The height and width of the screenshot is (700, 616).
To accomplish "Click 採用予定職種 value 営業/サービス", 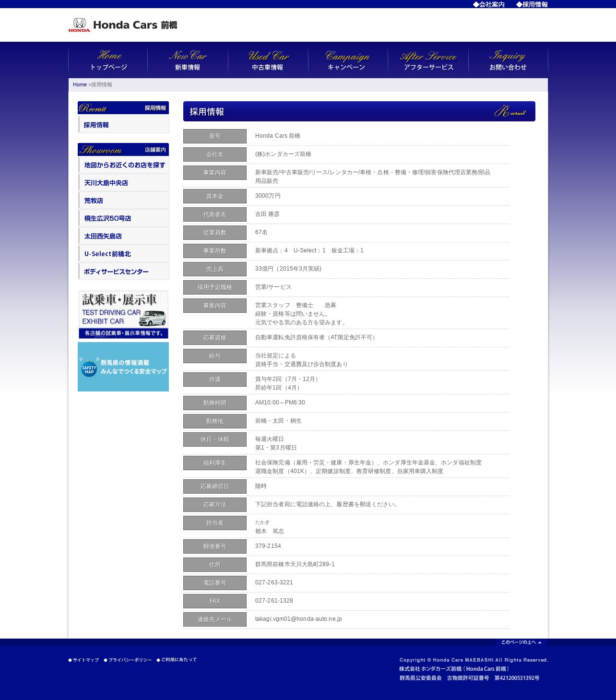I will click(273, 287).
